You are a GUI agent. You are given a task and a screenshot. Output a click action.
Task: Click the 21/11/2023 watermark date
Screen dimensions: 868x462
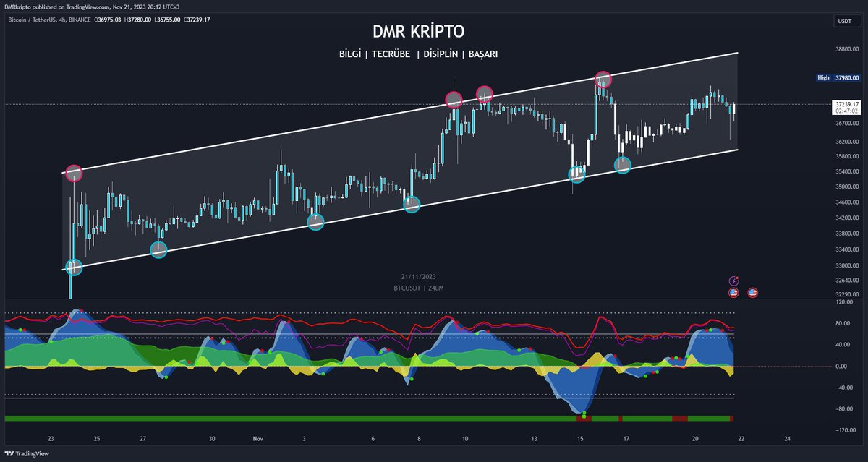click(418, 277)
